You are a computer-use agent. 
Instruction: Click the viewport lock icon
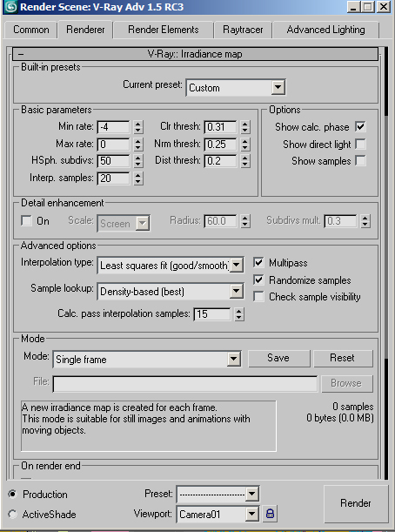(270, 514)
